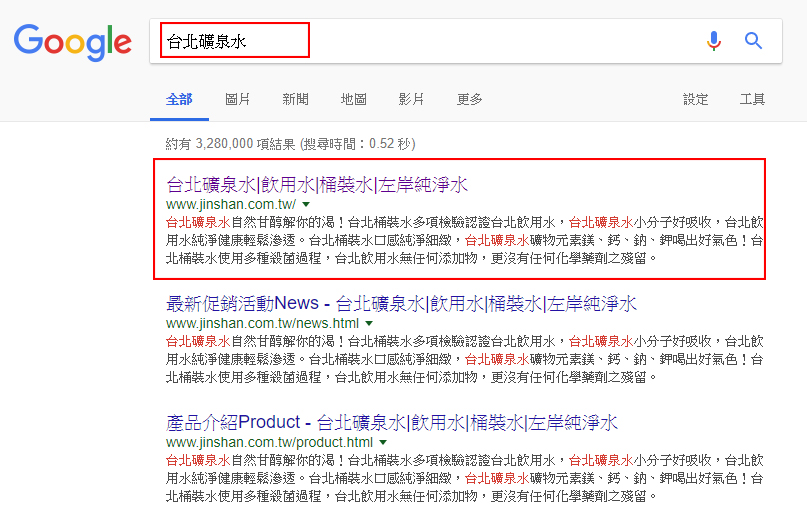Switch to the 新聞 tab

[295, 99]
